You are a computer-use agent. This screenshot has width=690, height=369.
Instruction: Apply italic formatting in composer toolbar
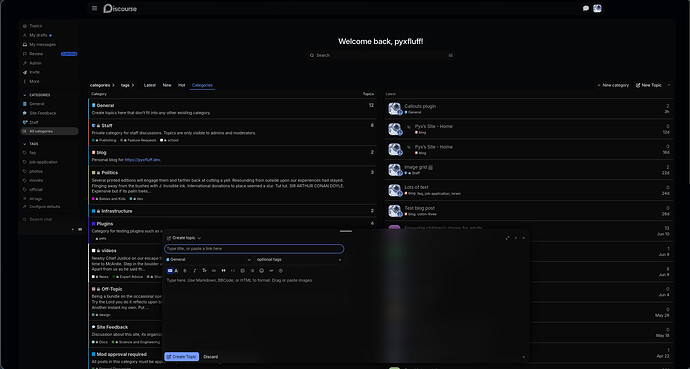coord(195,270)
